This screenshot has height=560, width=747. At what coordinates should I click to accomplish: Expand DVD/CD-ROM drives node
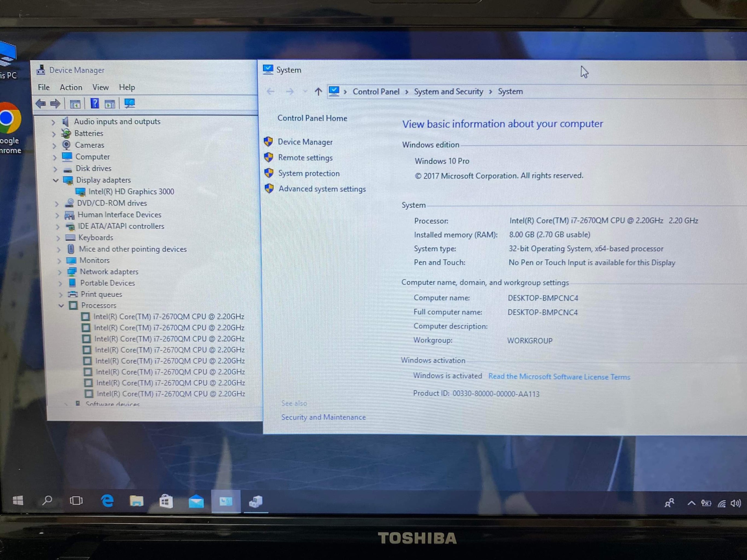tap(57, 204)
